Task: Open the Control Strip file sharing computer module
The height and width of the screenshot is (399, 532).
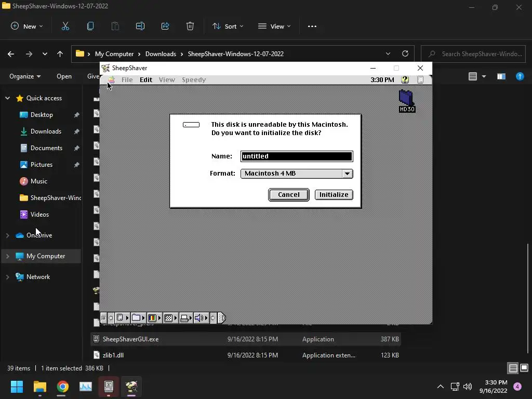Action: [122, 318]
